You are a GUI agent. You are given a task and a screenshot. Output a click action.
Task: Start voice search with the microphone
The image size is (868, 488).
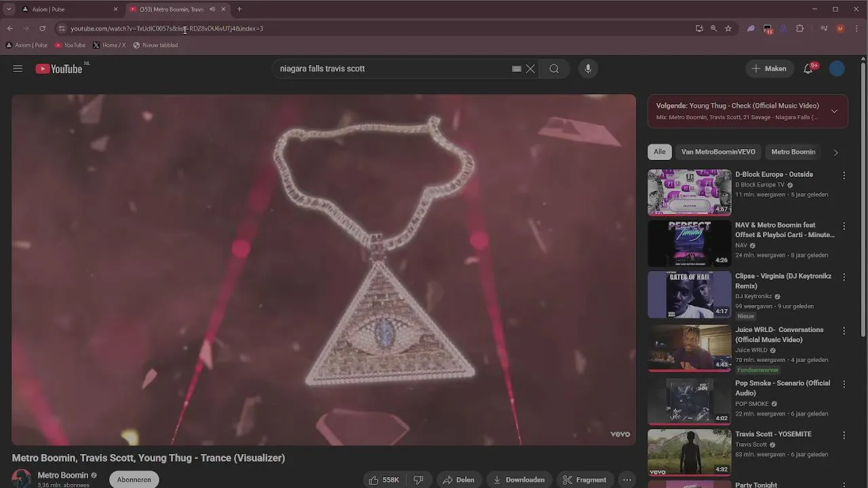[x=588, y=68]
